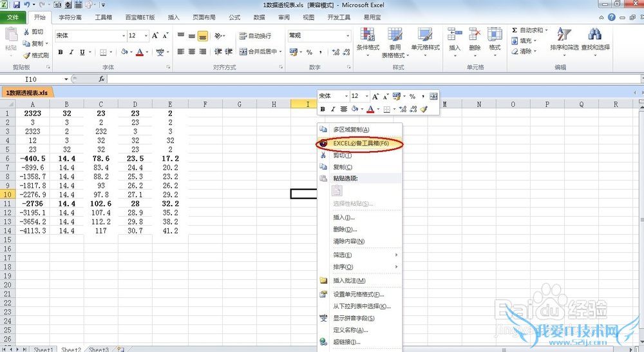Toggle Bold in the ribbon font group
Viewport: 644px width, 352px height.
pyautogui.click(x=61, y=52)
